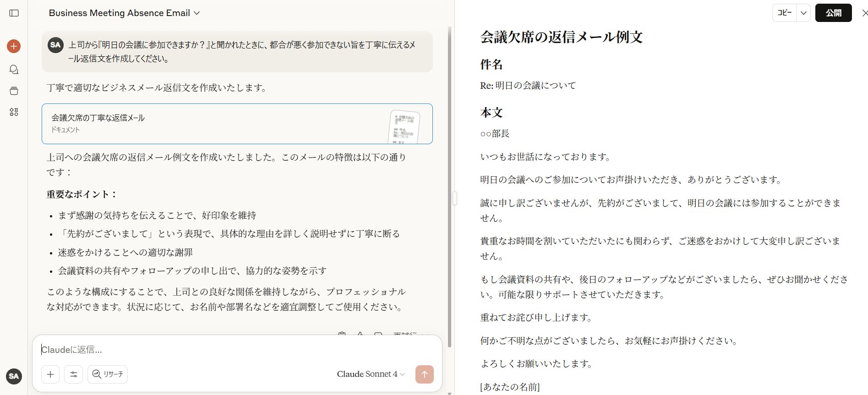Click the paragraph starting 誠に申し訳ございませんが
868x395 pixels.
click(661, 211)
